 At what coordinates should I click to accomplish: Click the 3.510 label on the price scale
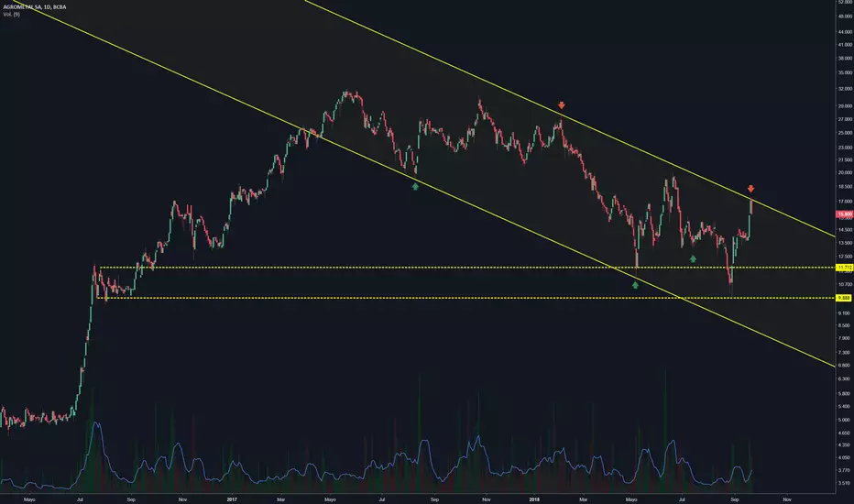pos(844,483)
